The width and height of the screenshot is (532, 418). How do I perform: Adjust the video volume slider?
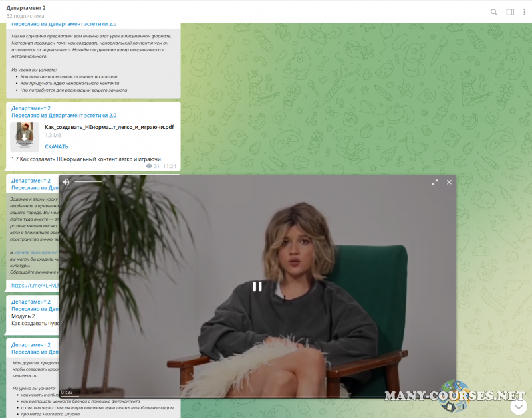[x=88, y=182]
